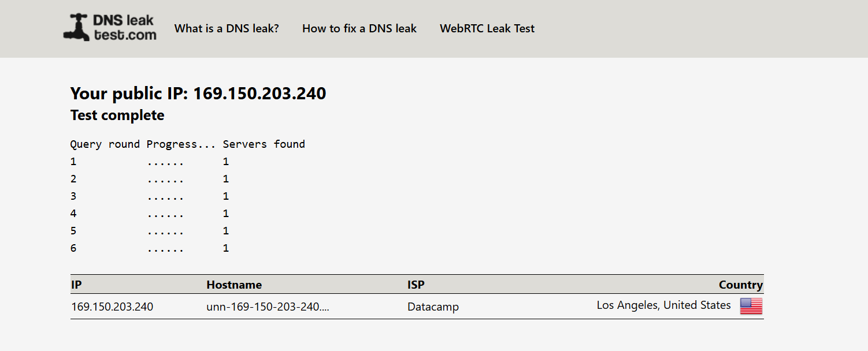Viewport: 868px width, 351px height.
Task: Click the United States flag icon
Action: 751,306
